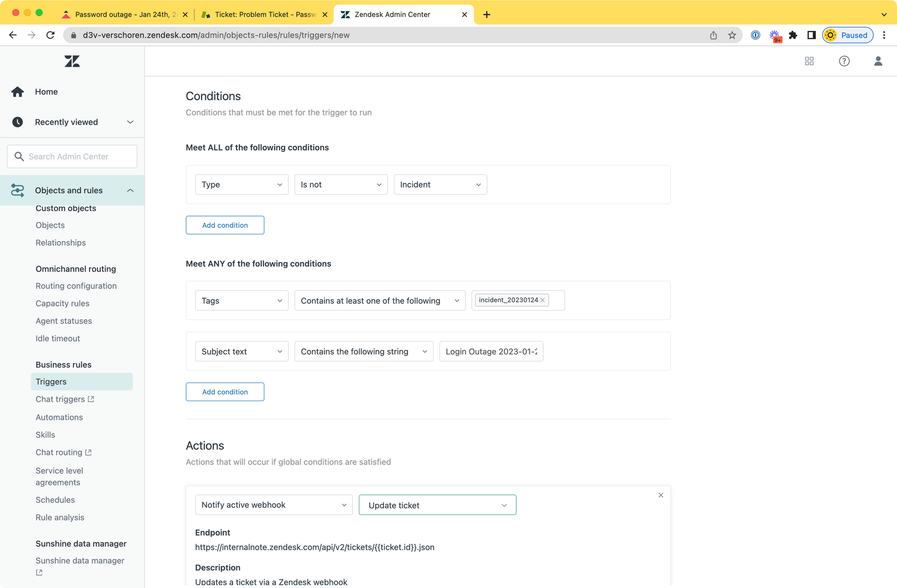Collapse Objects and rules section
The height and width of the screenshot is (588, 897).
(130, 190)
